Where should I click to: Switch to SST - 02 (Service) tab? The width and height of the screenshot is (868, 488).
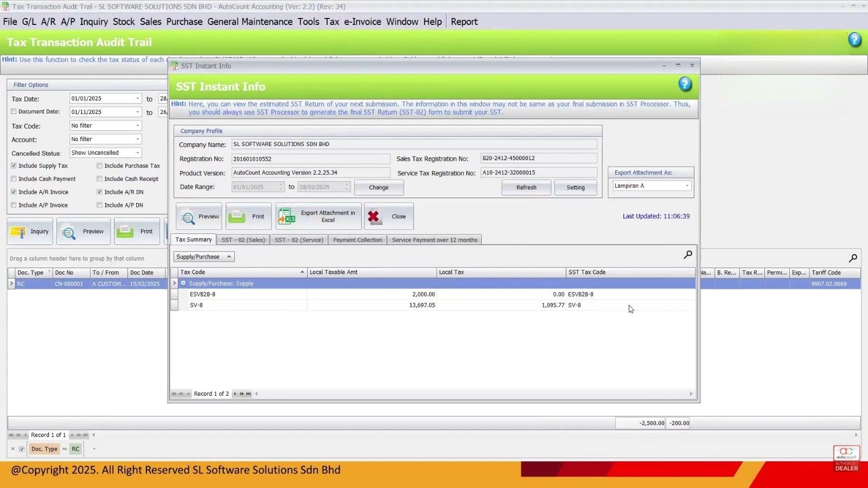coord(299,240)
